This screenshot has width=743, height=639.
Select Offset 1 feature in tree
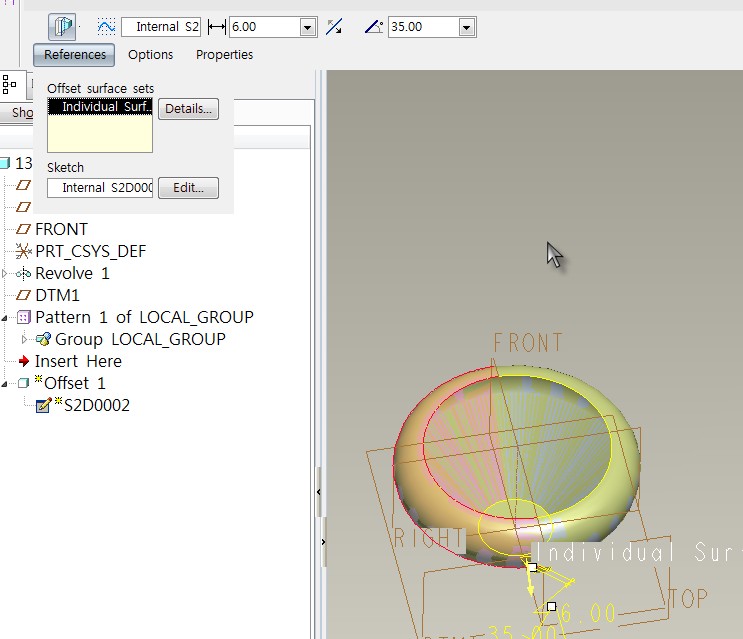click(74, 383)
